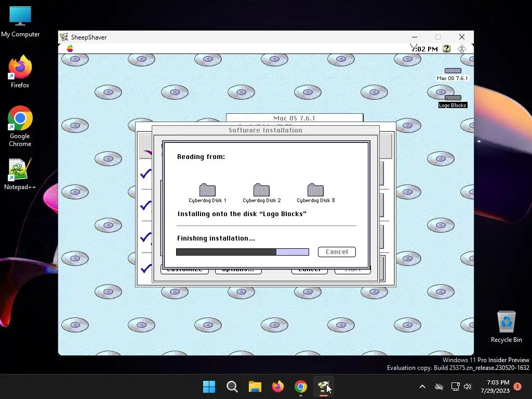Viewport: 532px width, 399px height.
Task: Cancel the software installation
Action: (337, 252)
